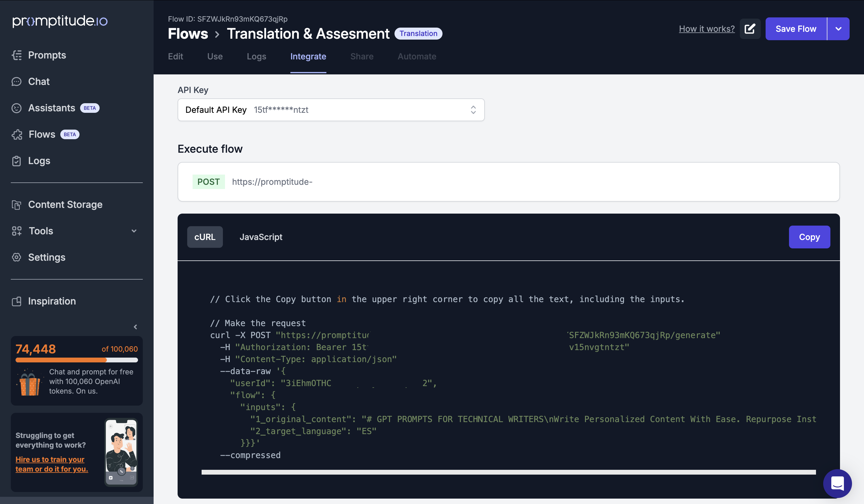Open the Automate tab
This screenshot has width=864, height=504.
tap(417, 57)
